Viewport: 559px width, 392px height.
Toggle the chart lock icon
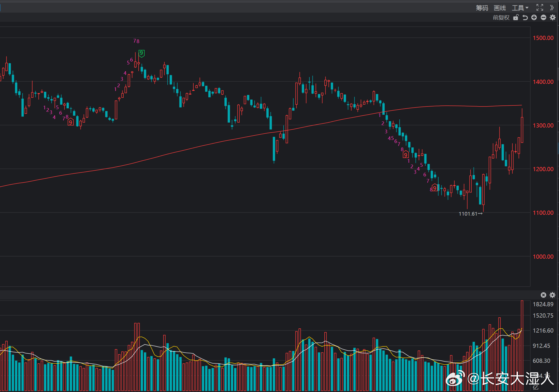click(516, 17)
